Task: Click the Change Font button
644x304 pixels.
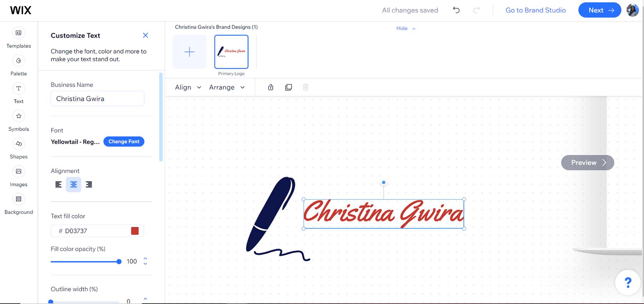Action: point(124,142)
